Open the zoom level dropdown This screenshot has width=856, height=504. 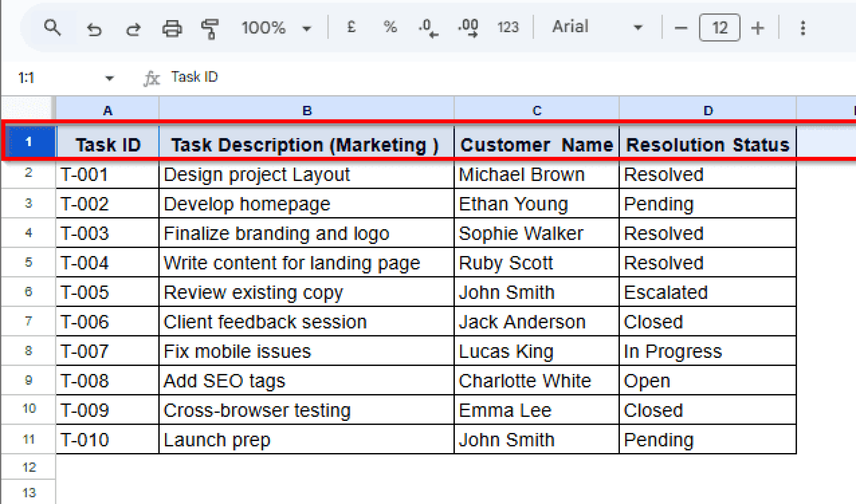(x=306, y=28)
